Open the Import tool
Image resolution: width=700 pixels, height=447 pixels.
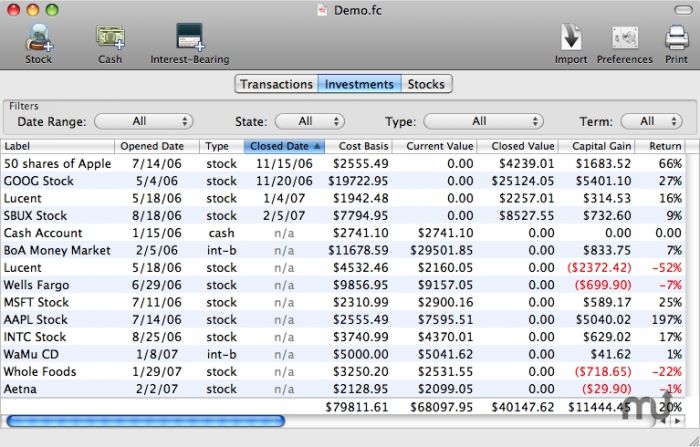point(571,44)
